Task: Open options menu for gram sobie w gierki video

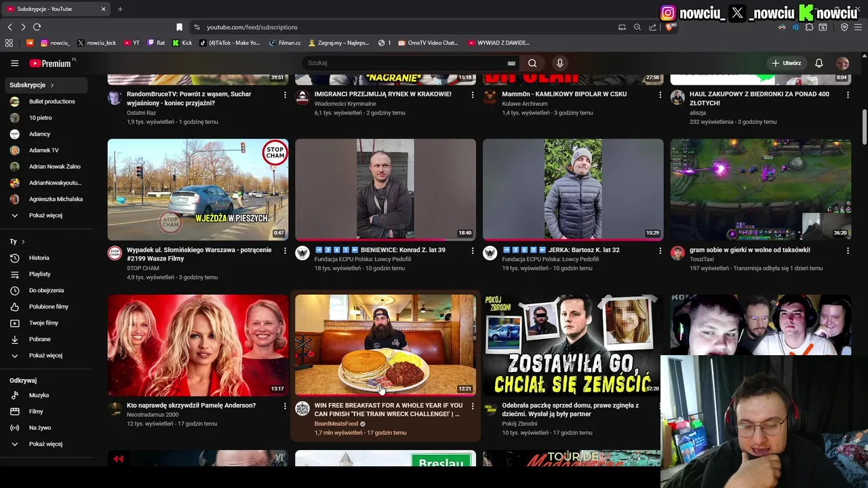Action: [848, 251]
